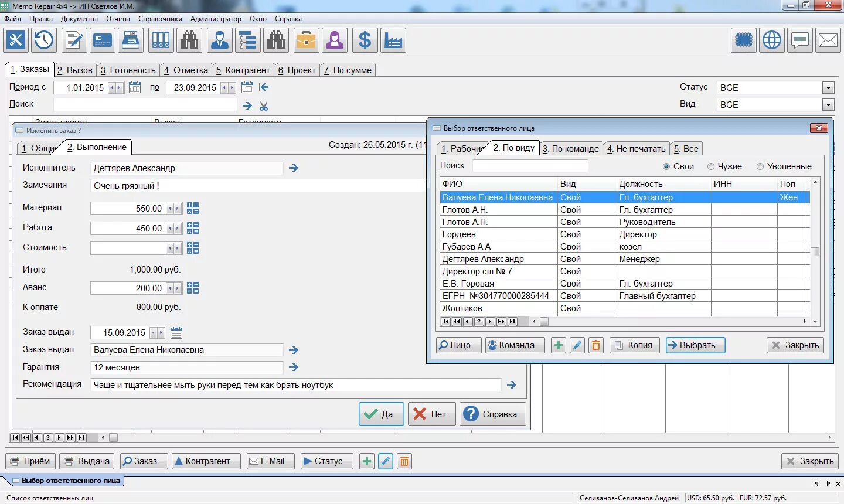Click the vertical scrollbar of the persons list
Screen dimensions: 844x504
(815, 251)
